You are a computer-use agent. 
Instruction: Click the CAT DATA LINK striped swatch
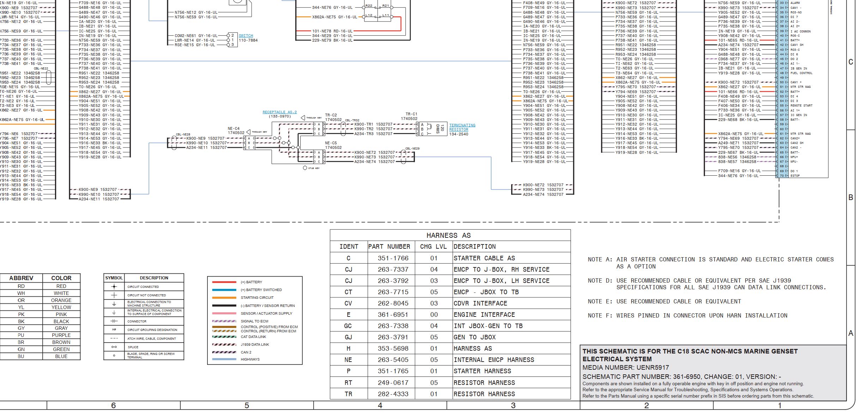(x=224, y=337)
